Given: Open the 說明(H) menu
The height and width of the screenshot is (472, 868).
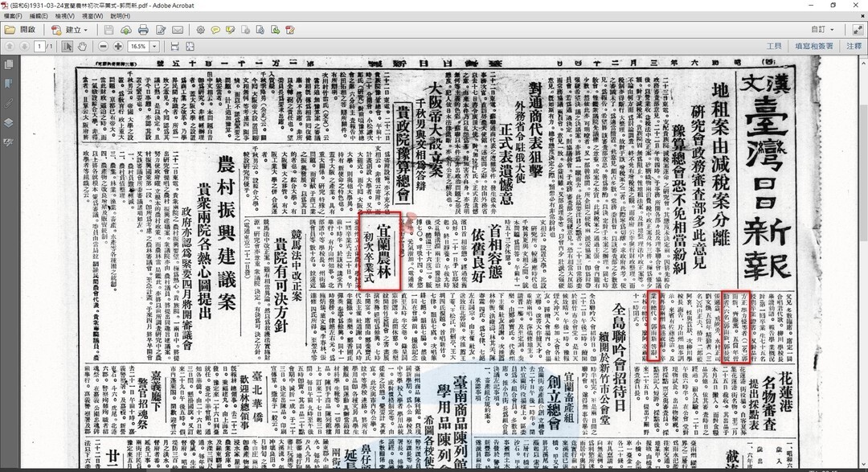Looking at the screenshot, I should (x=120, y=16).
